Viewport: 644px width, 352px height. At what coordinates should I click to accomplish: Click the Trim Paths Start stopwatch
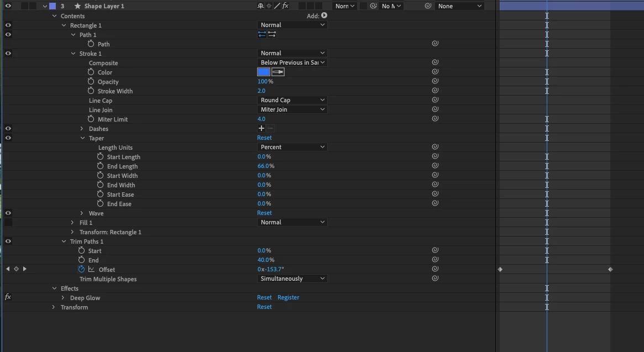[81, 250]
